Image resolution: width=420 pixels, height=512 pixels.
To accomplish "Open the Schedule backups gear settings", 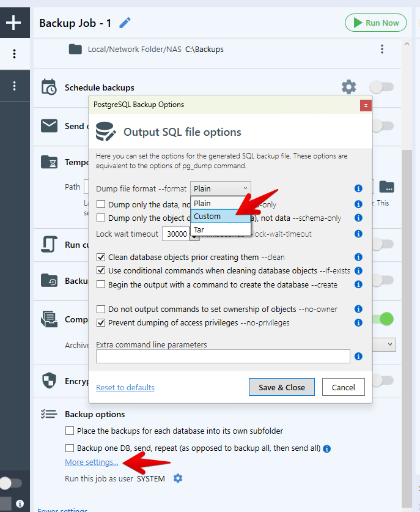I will 348,87.
